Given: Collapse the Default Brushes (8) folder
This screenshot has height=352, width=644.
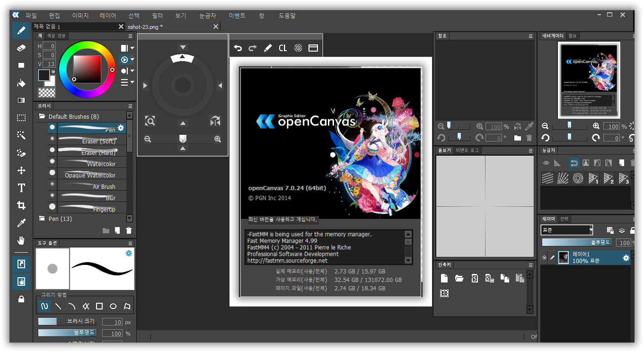Looking at the screenshot, I should [x=42, y=116].
